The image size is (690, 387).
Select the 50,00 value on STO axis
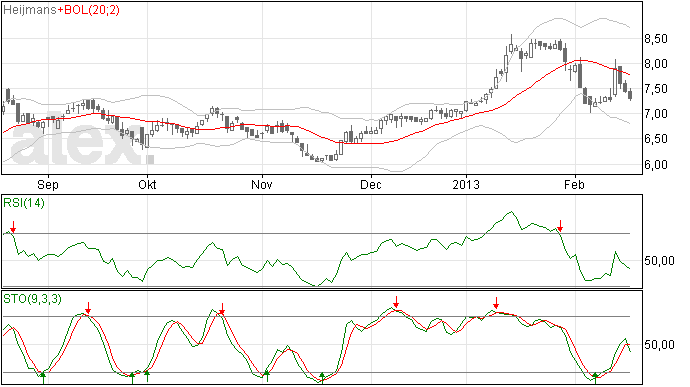[x=659, y=345]
